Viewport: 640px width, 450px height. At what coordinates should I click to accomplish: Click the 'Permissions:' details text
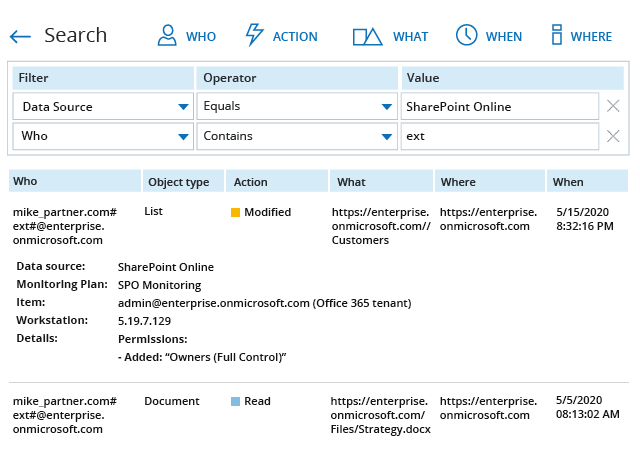(153, 339)
